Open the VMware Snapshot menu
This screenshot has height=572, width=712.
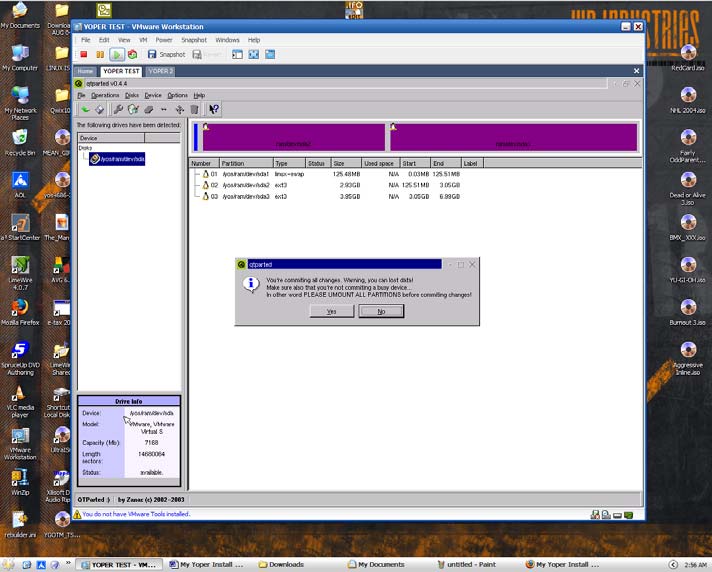coord(194,40)
